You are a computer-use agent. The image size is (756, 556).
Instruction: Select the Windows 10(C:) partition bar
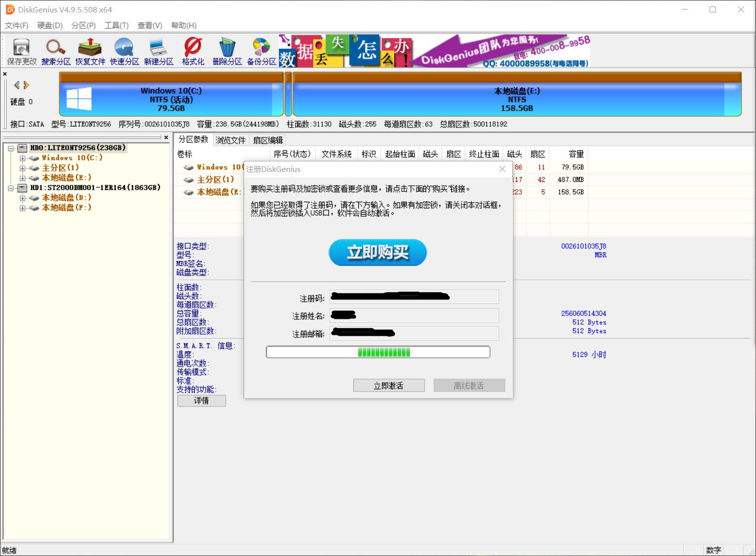(171, 95)
